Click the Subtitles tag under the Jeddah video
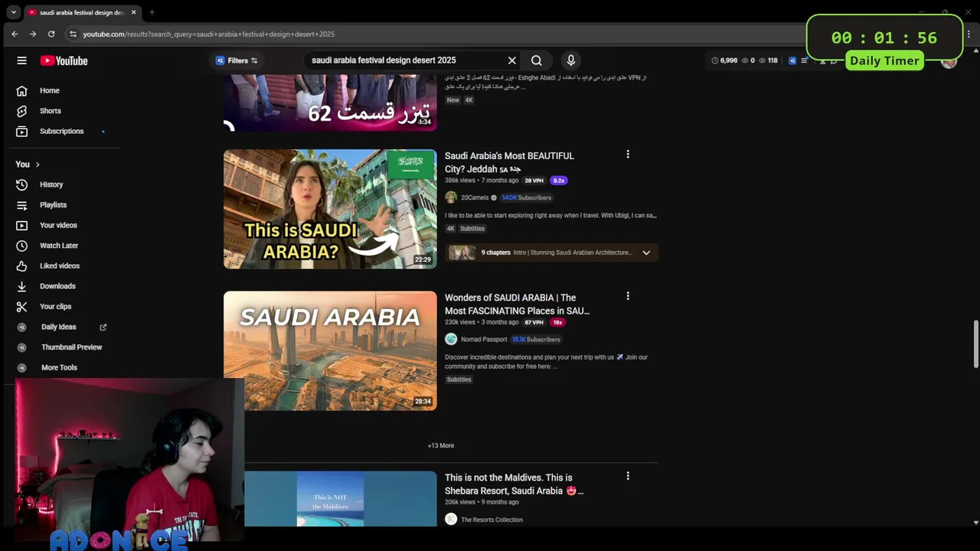 (472, 229)
